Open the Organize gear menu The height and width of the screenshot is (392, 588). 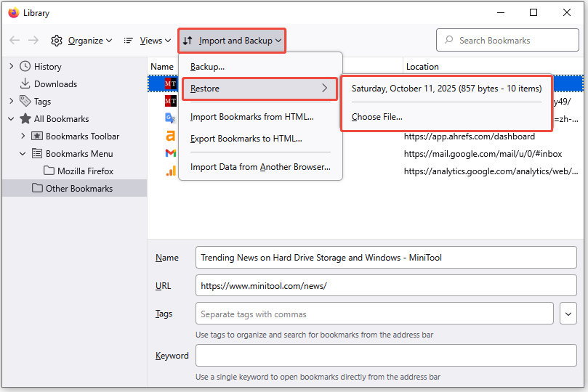(x=81, y=41)
